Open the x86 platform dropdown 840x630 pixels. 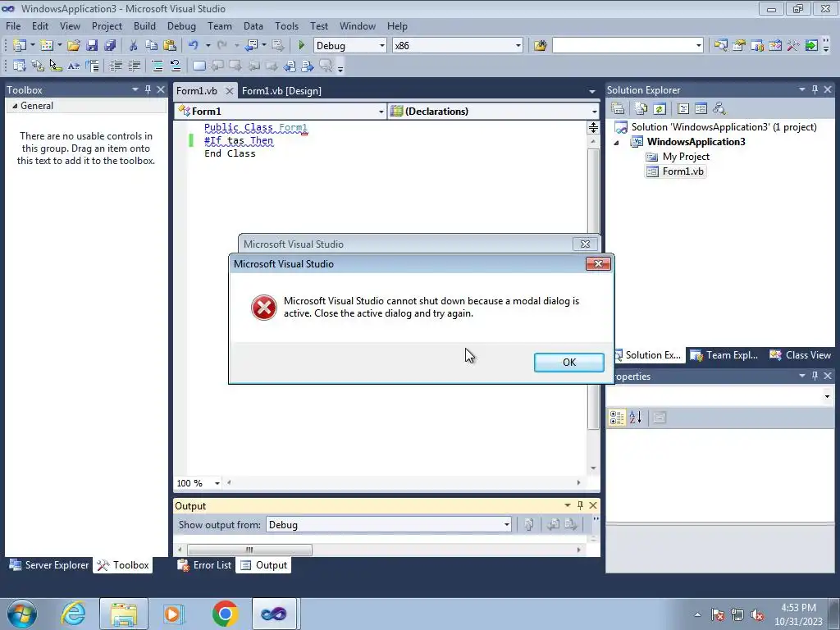[x=518, y=46]
